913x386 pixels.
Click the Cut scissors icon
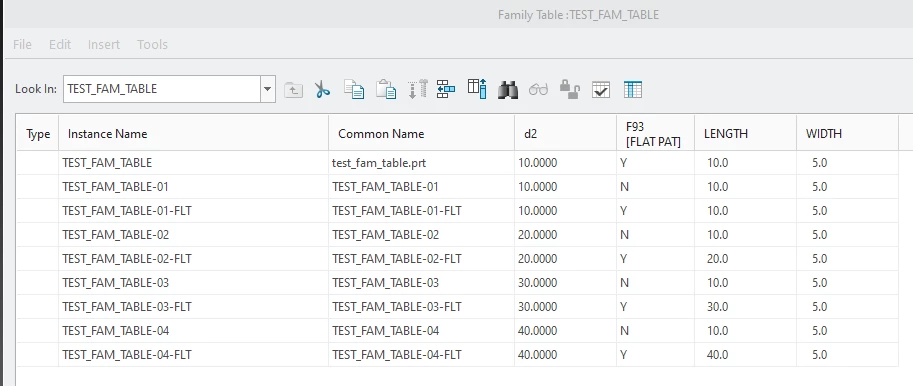322,90
